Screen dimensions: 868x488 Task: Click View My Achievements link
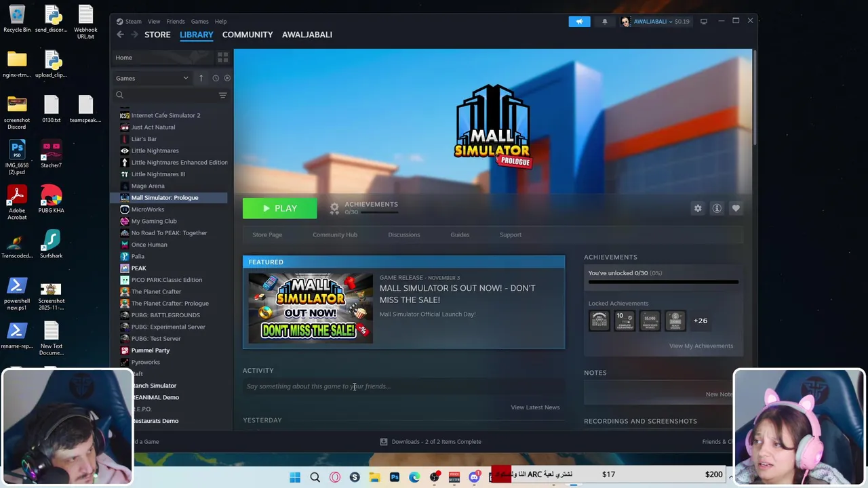tap(701, 346)
